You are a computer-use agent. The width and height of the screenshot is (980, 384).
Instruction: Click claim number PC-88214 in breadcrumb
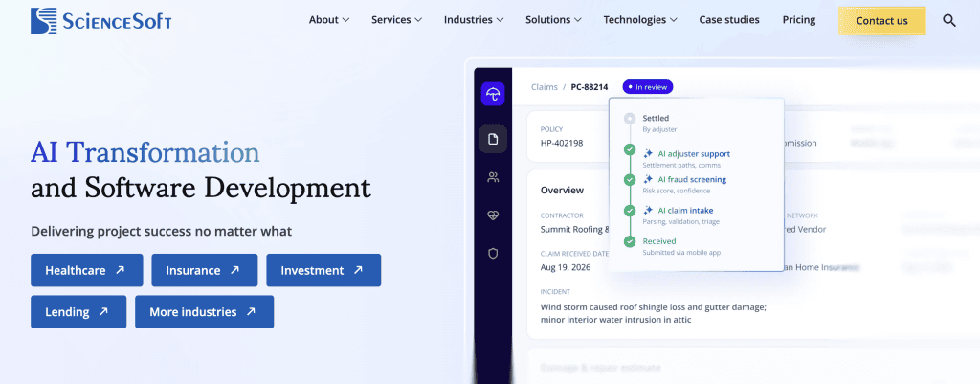click(x=589, y=87)
